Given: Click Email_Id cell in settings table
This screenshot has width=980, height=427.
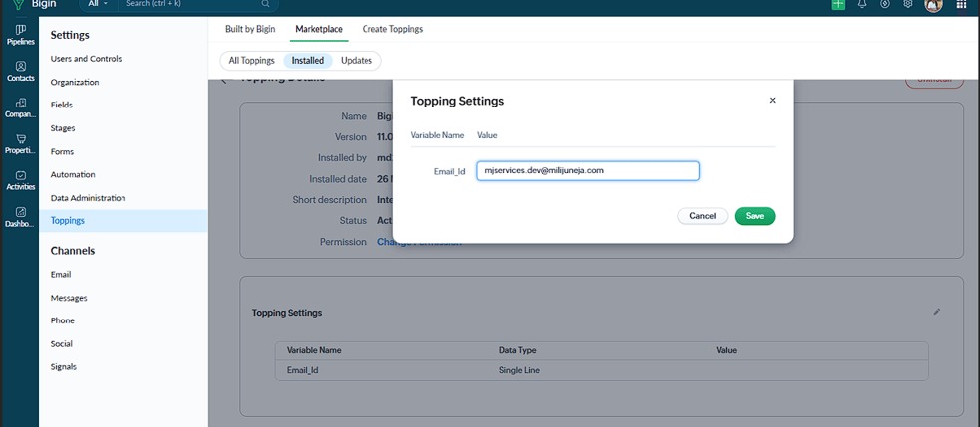Looking at the screenshot, I should click(x=303, y=370).
